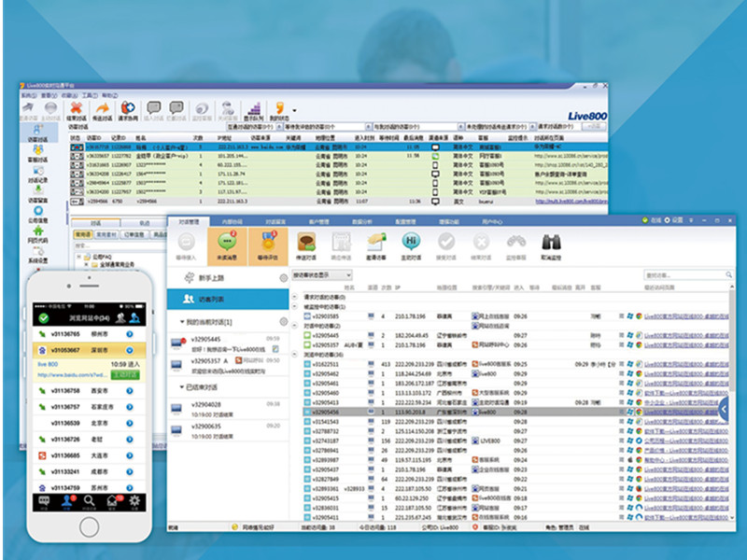The image size is (747, 560).
Task: Open 对话记录 icon in back window sidebar
Action: pos(38,171)
